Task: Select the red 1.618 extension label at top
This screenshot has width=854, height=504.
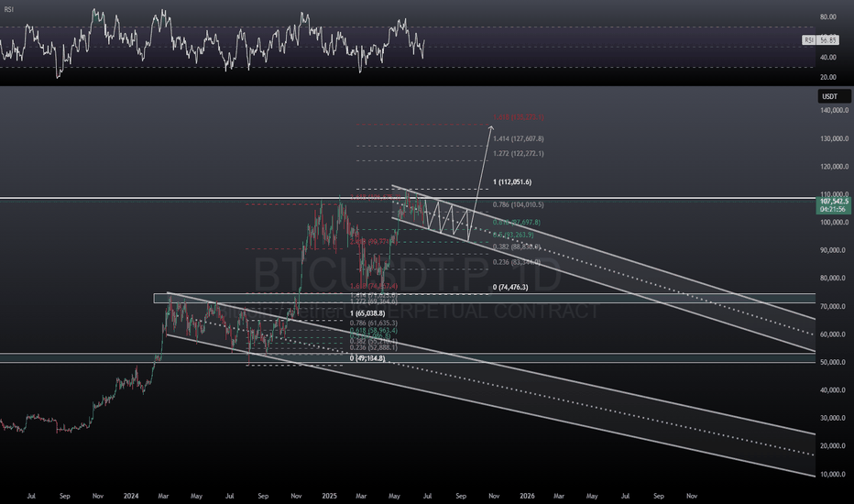Action: (518, 117)
